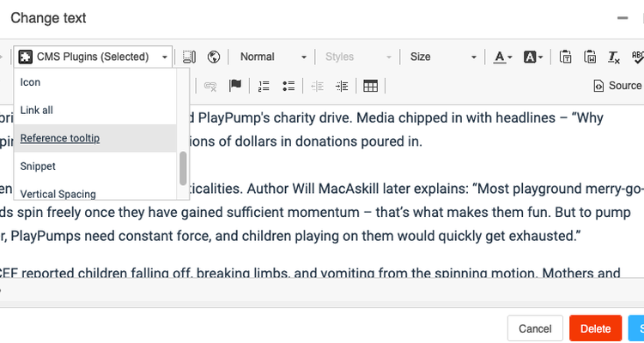This screenshot has width=644, height=343.
Task: Click the Show Blocks icon
Action: point(189,57)
